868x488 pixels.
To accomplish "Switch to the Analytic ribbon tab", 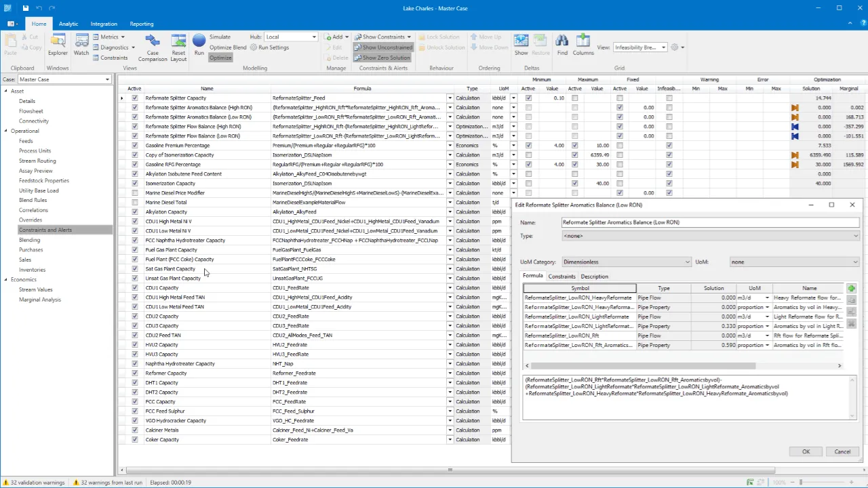I will click(x=68, y=24).
